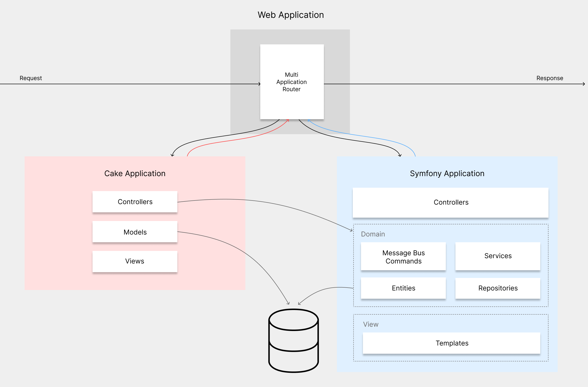Screen dimensions: 588x387
Task: Click the Views box
Action: click(x=135, y=261)
